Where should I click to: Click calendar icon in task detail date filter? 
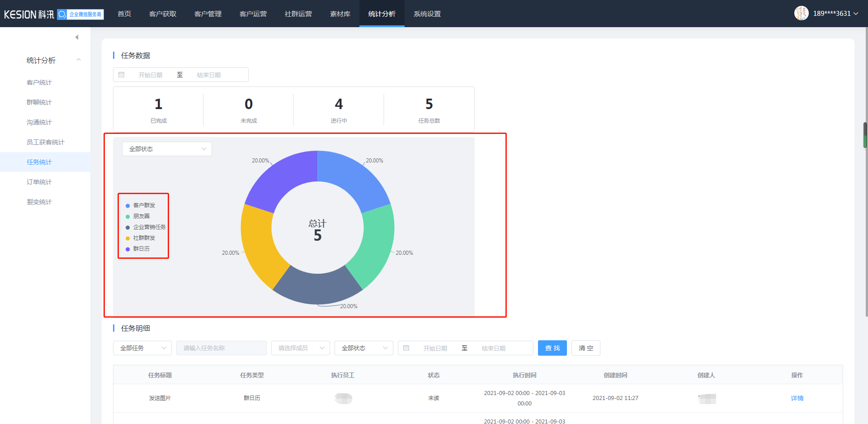[x=406, y=348]
